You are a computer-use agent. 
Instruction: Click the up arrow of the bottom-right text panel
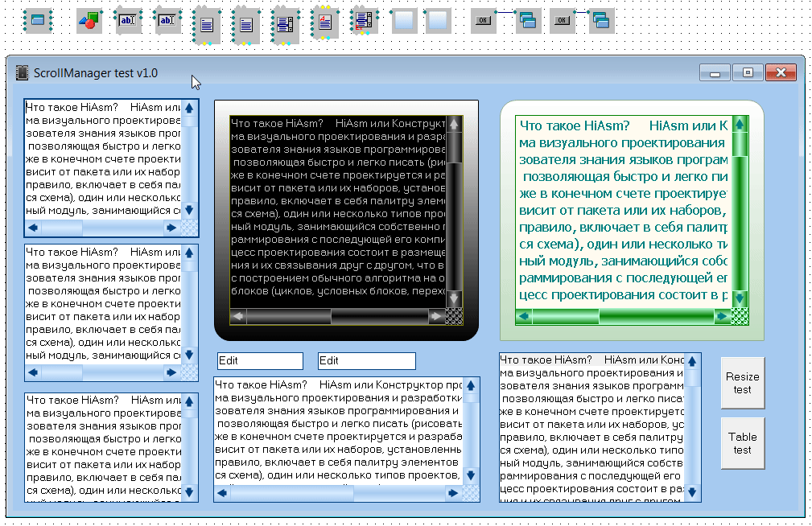point(692,361)
